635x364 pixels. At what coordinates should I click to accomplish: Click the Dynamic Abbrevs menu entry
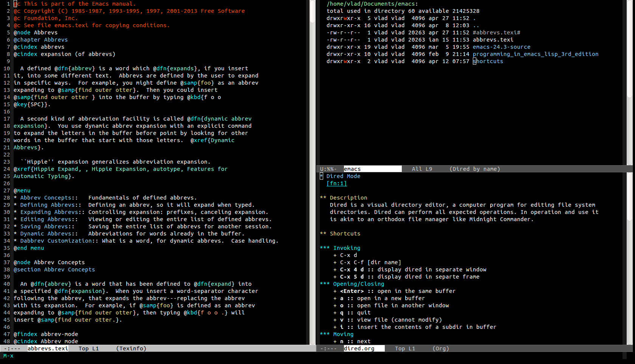pyautogui.click(x=46, y=234)
